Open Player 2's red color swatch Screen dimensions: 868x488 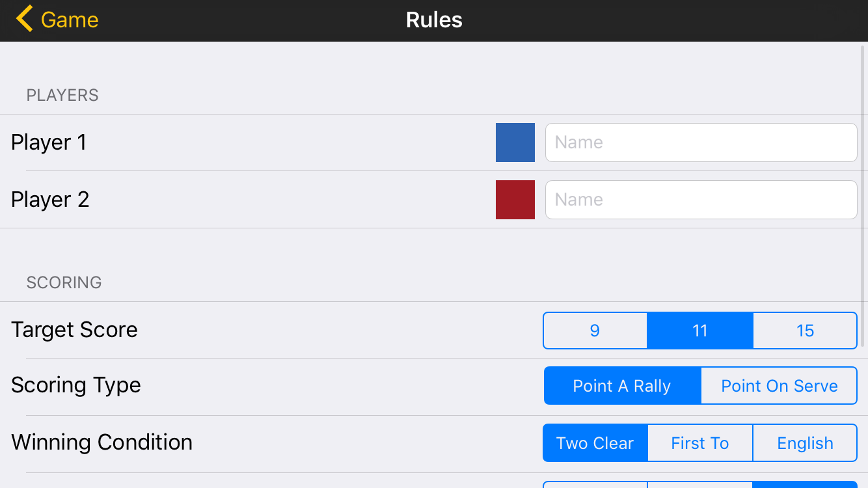pos(515,200)
